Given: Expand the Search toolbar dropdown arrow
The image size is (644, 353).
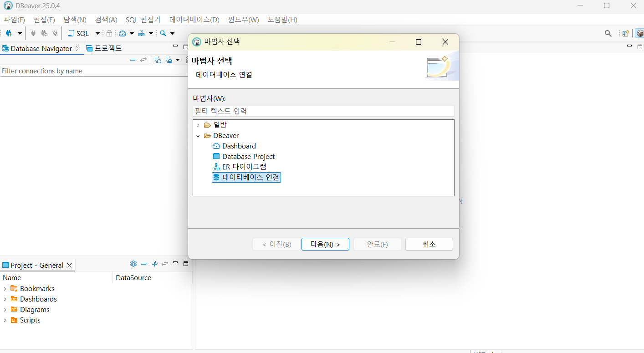Looking at the screenshot, I should click(x=172, y=33).
